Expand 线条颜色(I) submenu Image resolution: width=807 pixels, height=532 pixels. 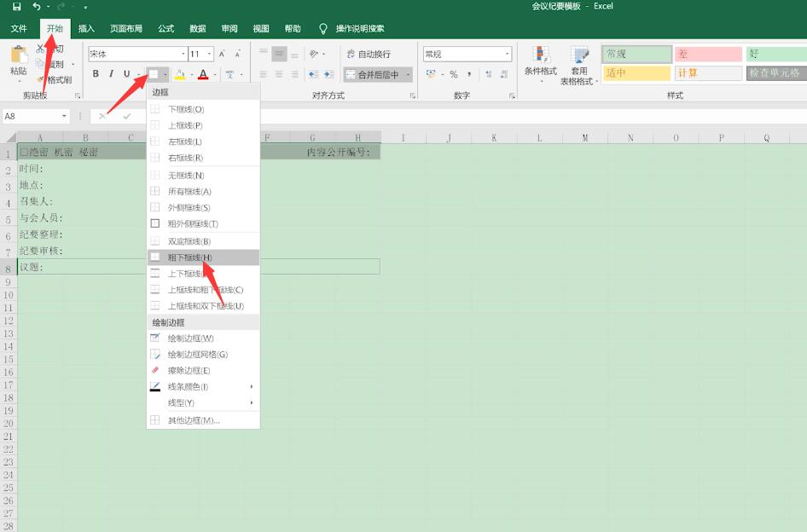(203, 386)
